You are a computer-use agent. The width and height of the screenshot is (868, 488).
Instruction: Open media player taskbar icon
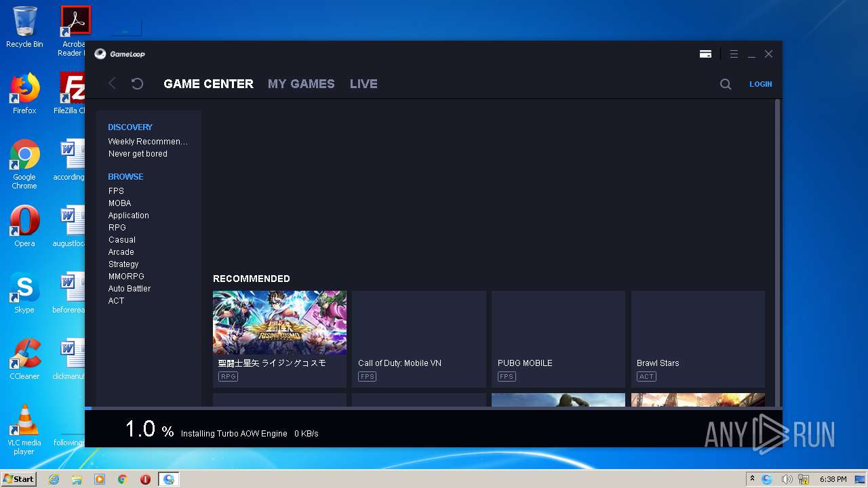pos(100,479)
